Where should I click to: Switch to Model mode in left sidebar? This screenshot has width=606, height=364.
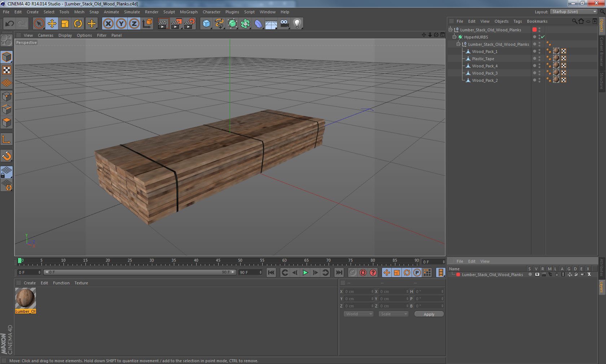click(7, 57)
